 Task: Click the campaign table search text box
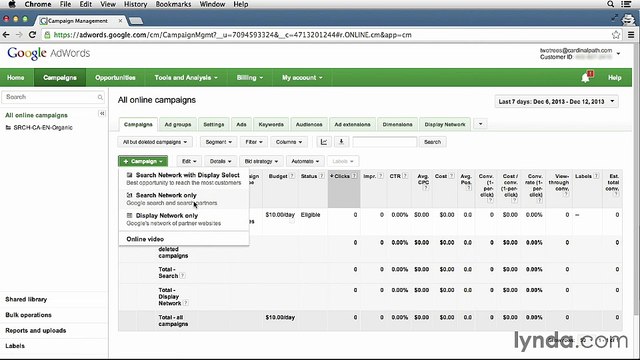(x=384, y=142)
